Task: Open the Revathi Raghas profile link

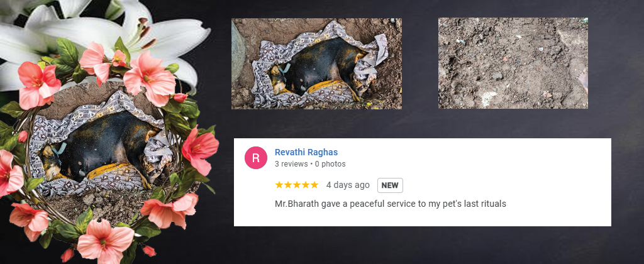Action: pyautogui.click(x=306, y=152)
